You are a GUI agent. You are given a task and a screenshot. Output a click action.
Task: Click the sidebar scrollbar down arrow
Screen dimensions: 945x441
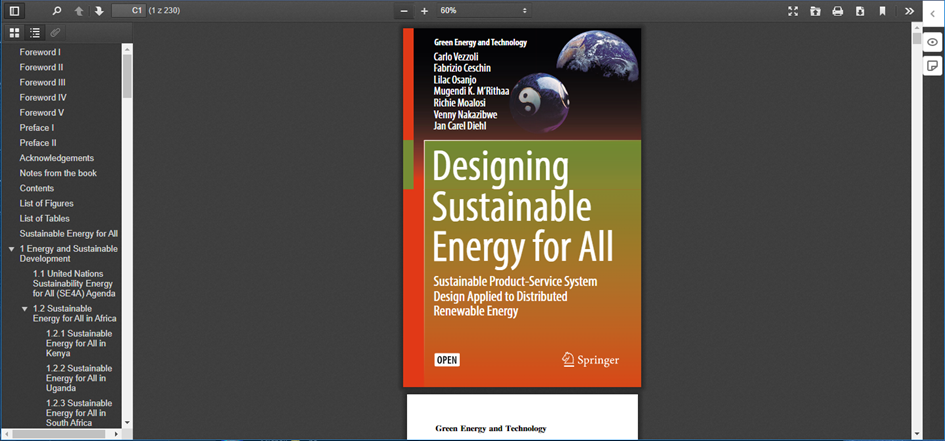(x=127, y=424)
